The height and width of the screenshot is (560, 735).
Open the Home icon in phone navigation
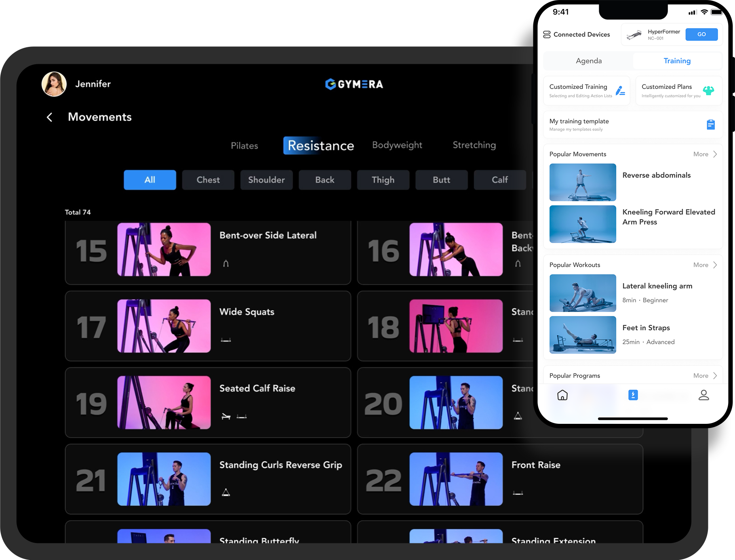(x=562, y=395)
